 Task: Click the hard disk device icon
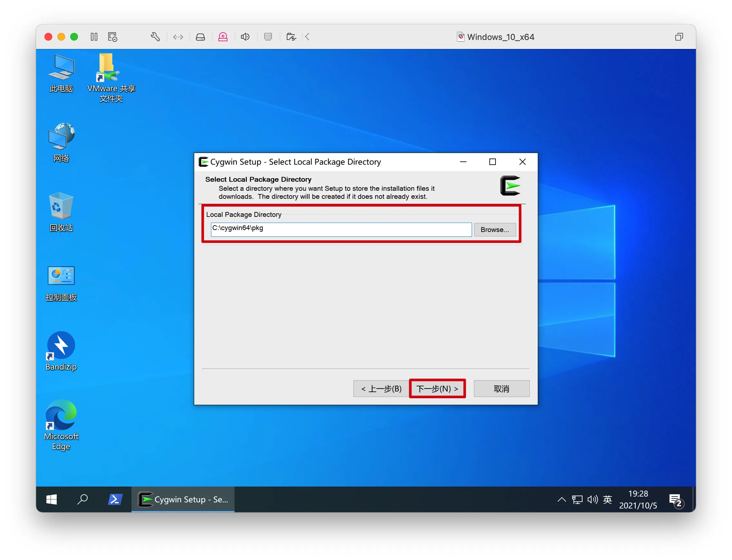pos(200,37)
